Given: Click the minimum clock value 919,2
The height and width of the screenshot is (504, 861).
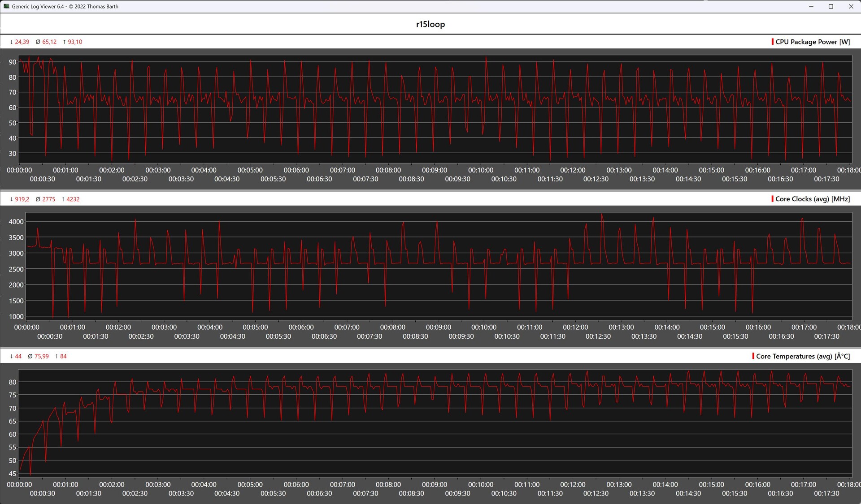Looking at the screenshot, I should [22, 199].
